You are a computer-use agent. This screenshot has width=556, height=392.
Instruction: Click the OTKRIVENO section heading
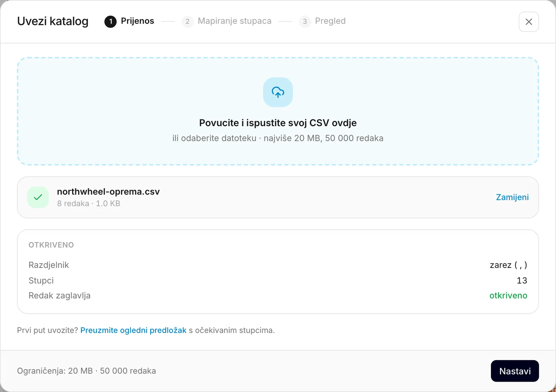point(51,245)
